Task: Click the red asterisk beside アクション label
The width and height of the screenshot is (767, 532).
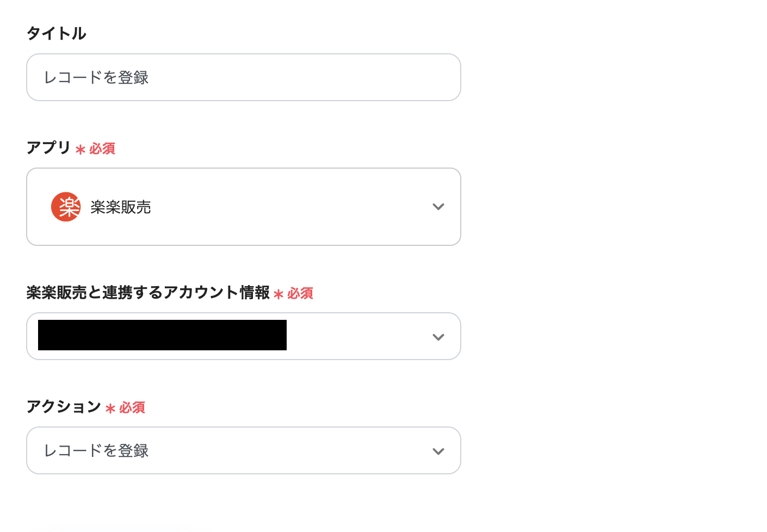Action: tap(110, 409)
